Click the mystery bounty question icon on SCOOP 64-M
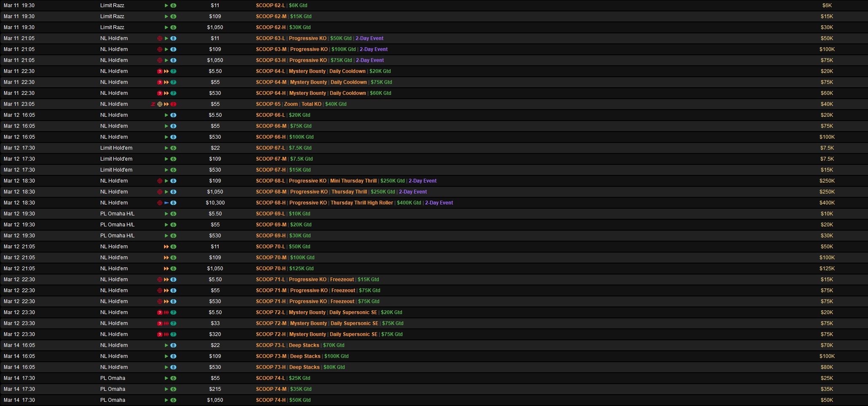 point(160,82)
